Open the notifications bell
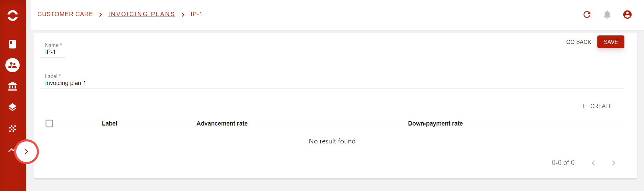 tap(607, 15)
